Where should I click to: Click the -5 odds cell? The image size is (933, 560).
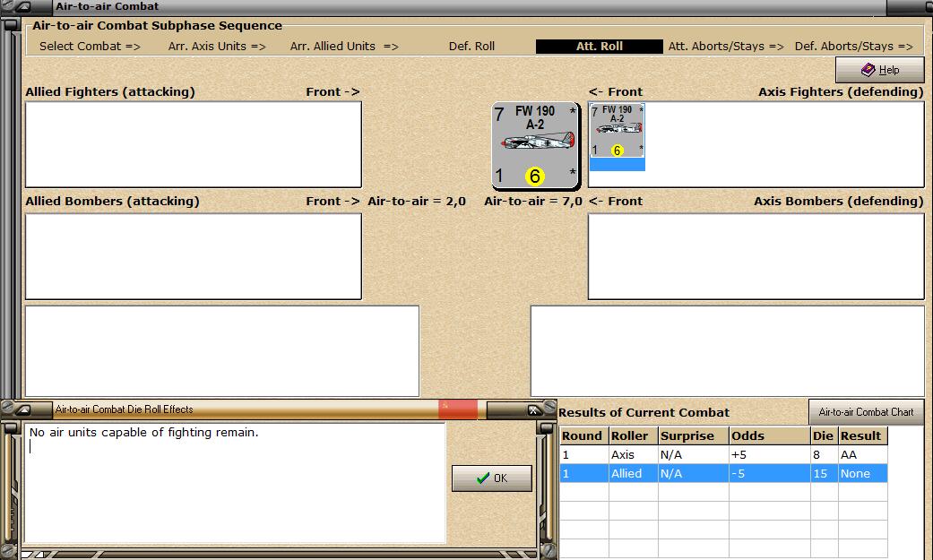[769, 474]
